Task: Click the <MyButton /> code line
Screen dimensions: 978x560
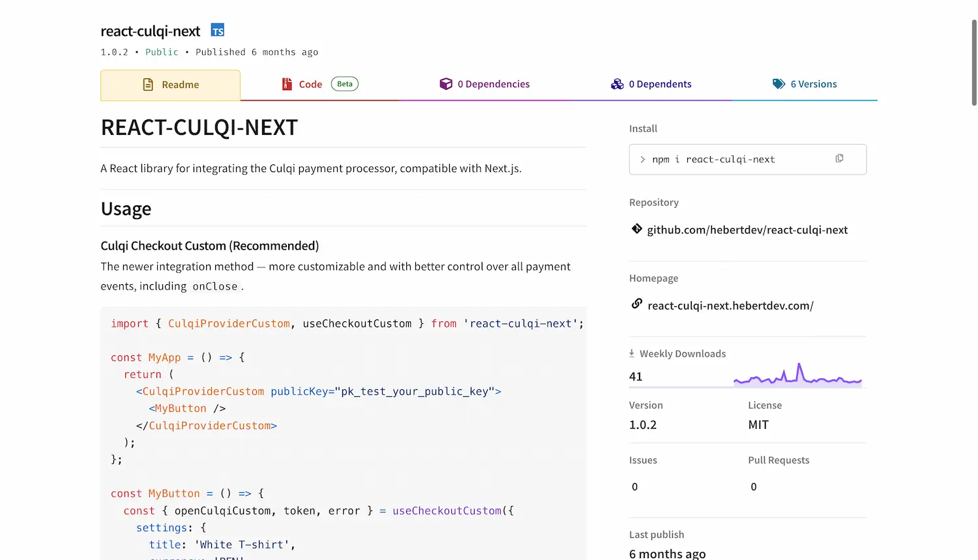Action: 187,409
